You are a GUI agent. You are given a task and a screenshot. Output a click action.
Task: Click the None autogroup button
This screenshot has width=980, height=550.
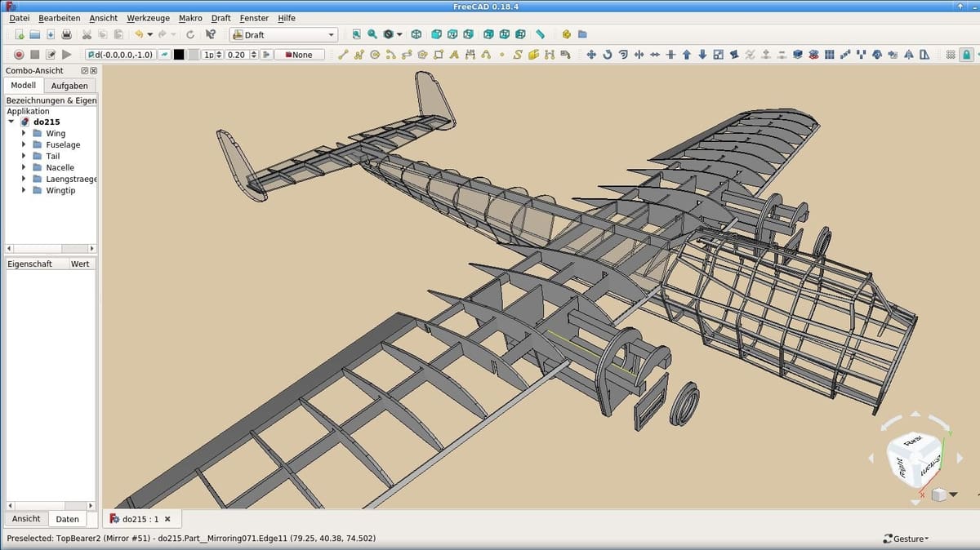tap(299, 55)
